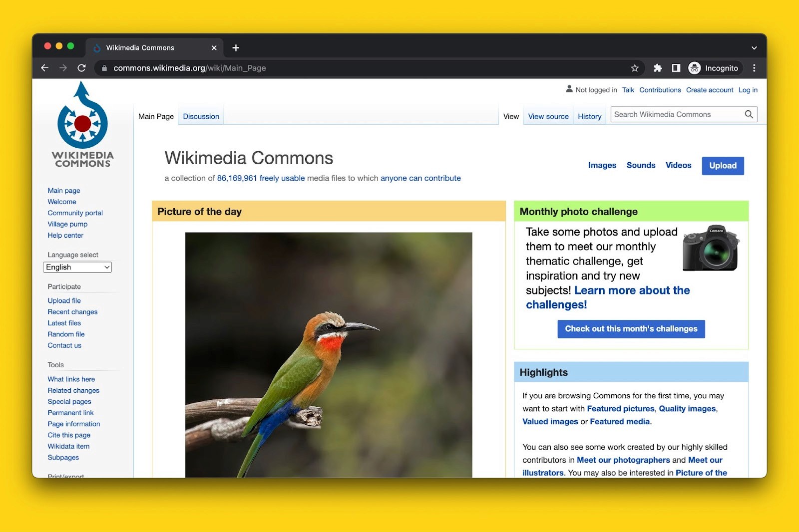Viewport: 799px width, 532px height.
Task: Open the Videos link
Action: [678, 165]
